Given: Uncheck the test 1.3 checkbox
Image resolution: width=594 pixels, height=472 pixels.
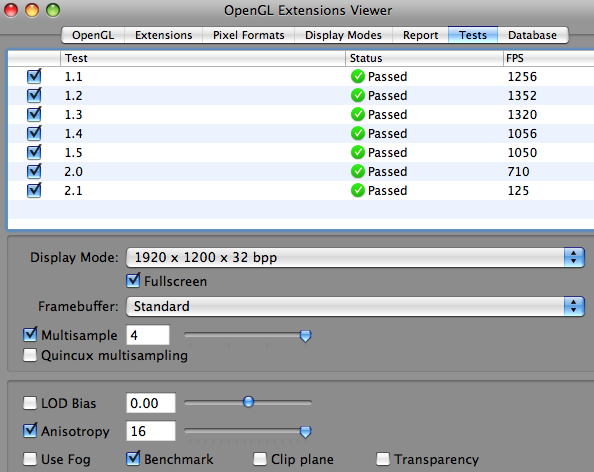Looking at the screenshot, I should tap(34, 114).
